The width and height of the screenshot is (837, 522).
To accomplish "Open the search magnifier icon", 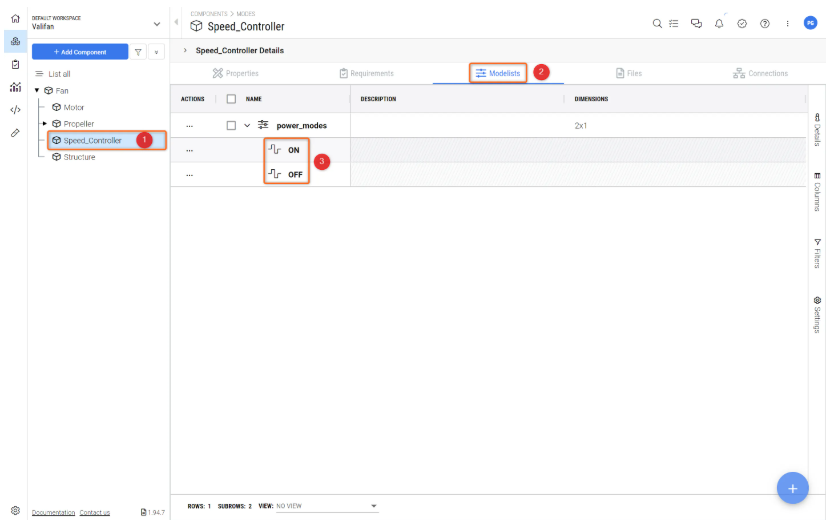I will tap(657, 24).
